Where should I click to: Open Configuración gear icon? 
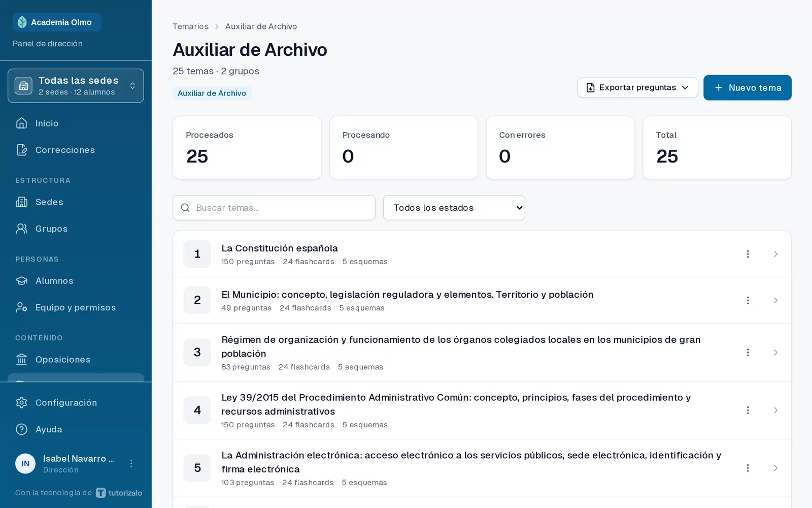[21, 402]
